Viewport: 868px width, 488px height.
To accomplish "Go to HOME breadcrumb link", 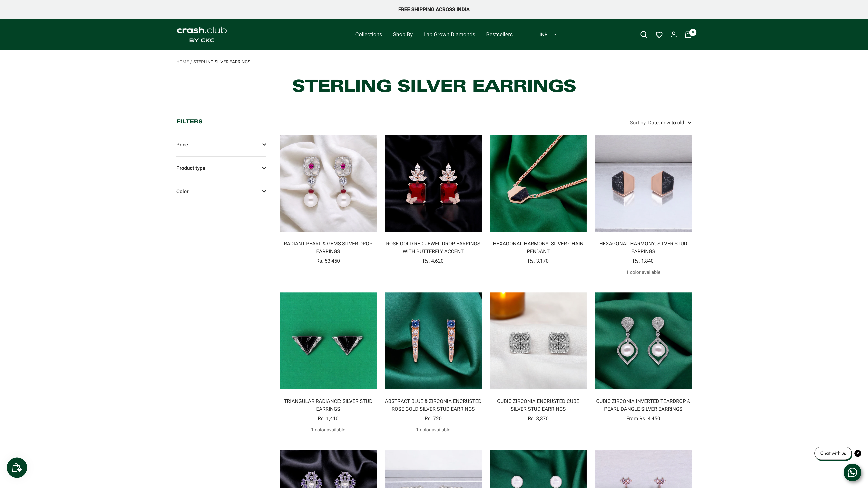I will coord(182,62).
